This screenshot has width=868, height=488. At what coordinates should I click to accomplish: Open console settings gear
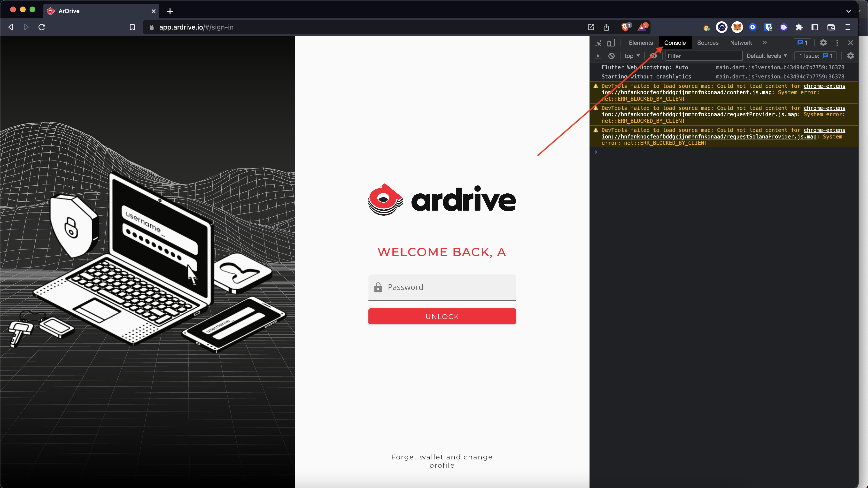click(x=851, y=56)
